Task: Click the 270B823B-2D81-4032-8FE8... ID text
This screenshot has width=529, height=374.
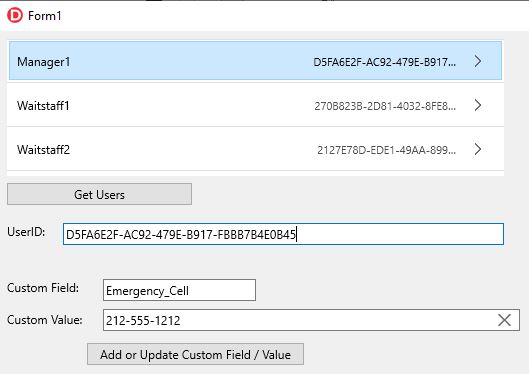Action: (385, 106)
